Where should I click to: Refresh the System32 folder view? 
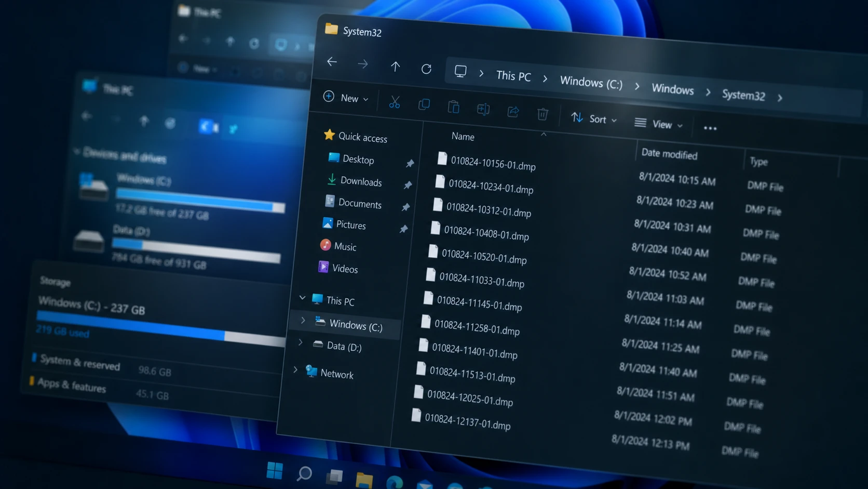pos(426,69)
